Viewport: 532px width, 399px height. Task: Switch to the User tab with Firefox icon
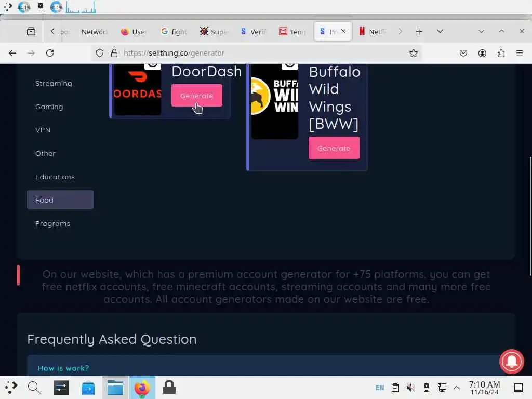coord(135,32)
